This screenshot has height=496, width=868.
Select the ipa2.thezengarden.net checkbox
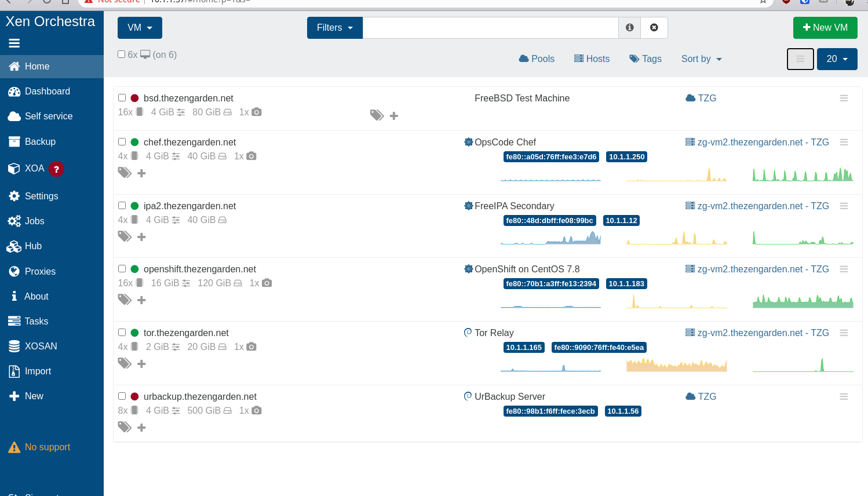(122, 206)
